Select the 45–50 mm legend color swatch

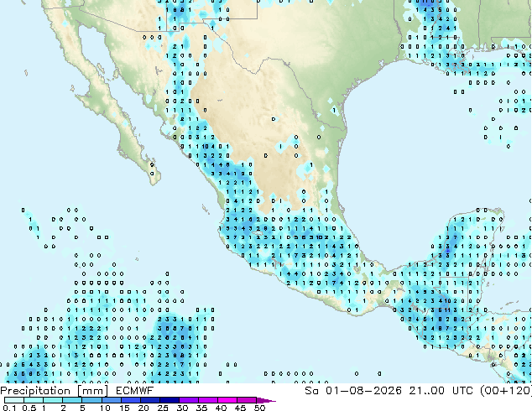(x=246, y=400)
